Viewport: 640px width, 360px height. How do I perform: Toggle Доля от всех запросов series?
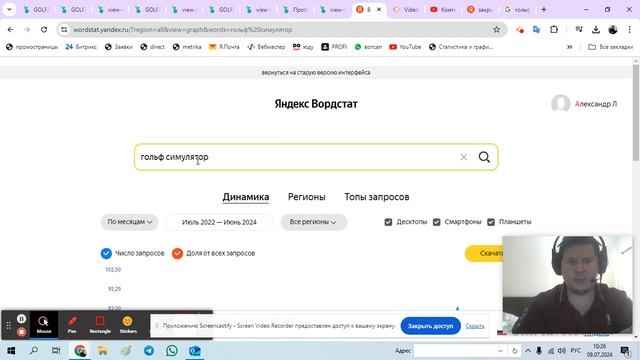pos(177,253)
